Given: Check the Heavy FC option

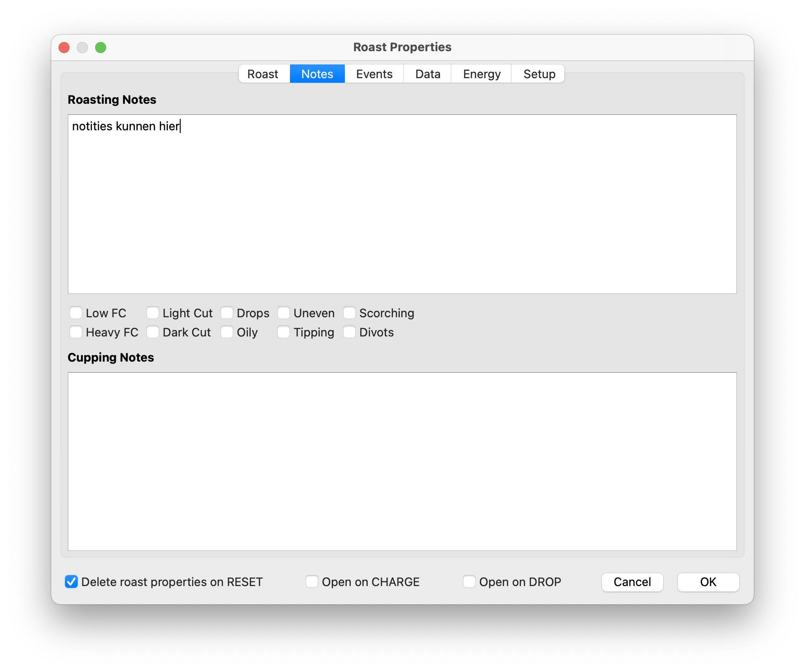Looking at the screenshot, I should pyautogui.click(x=76, y=332).
